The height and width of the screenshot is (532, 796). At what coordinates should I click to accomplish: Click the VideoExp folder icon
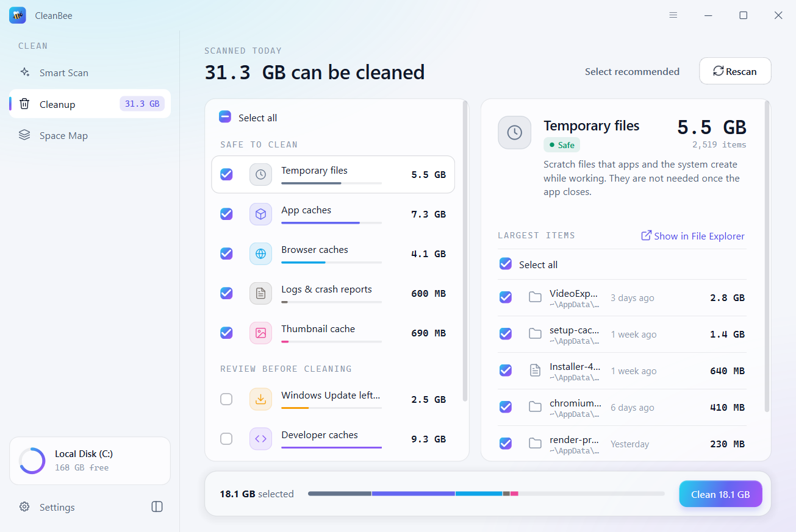[x=535, y=297]
